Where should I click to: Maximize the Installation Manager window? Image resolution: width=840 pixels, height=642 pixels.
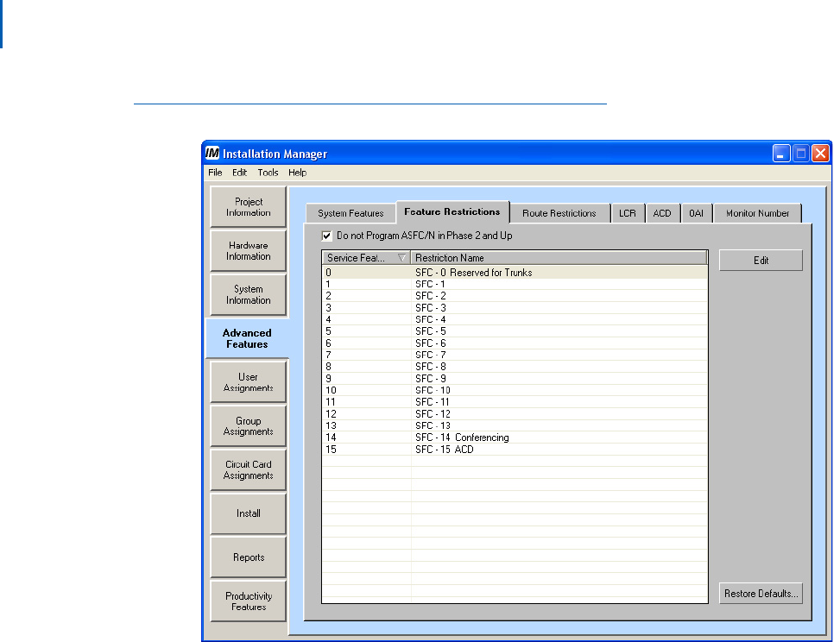tap(801, 154)
